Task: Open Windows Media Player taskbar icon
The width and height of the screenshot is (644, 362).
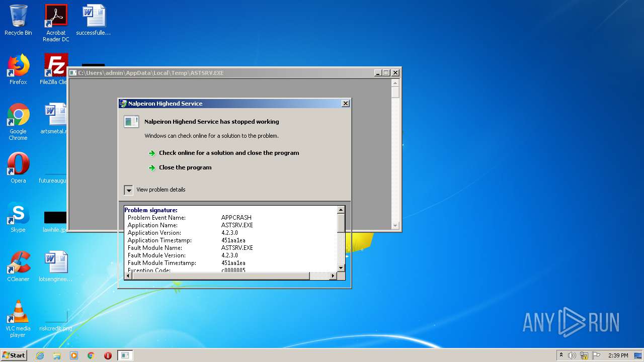Action: 74,355
